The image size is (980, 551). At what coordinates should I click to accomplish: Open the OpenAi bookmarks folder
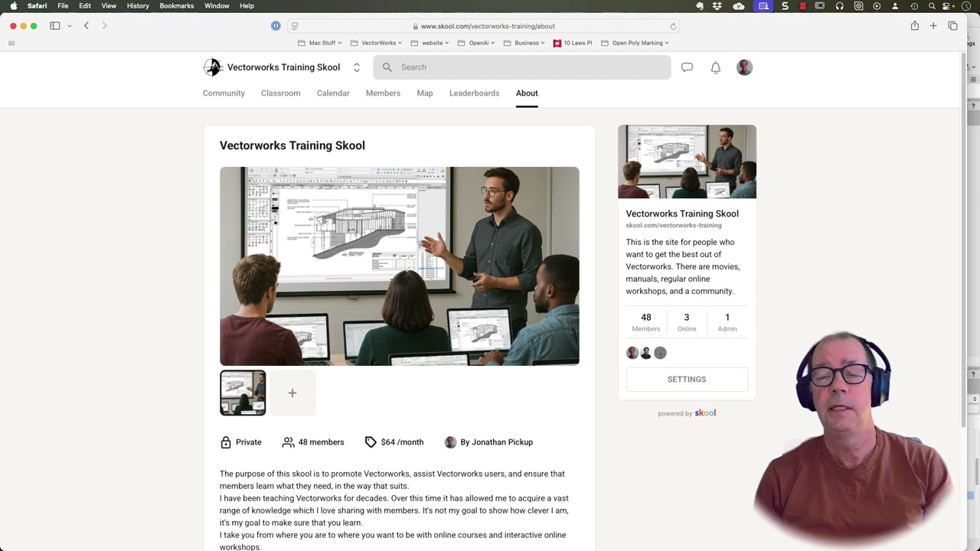(x=476, y=43)
